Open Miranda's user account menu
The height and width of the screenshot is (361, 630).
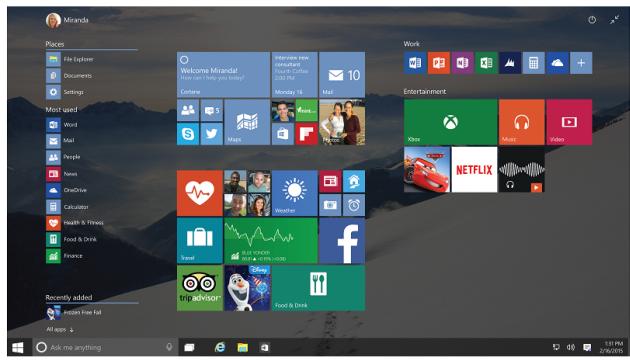tap(67, 20)
